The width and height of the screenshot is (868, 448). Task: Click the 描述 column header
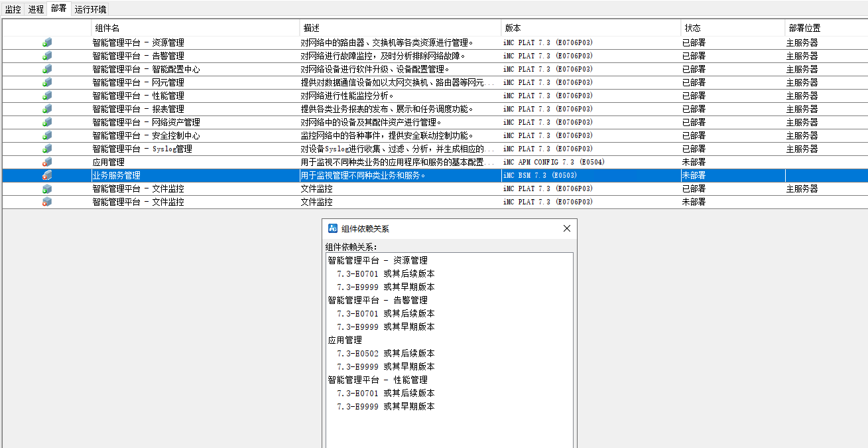(400, 28)
